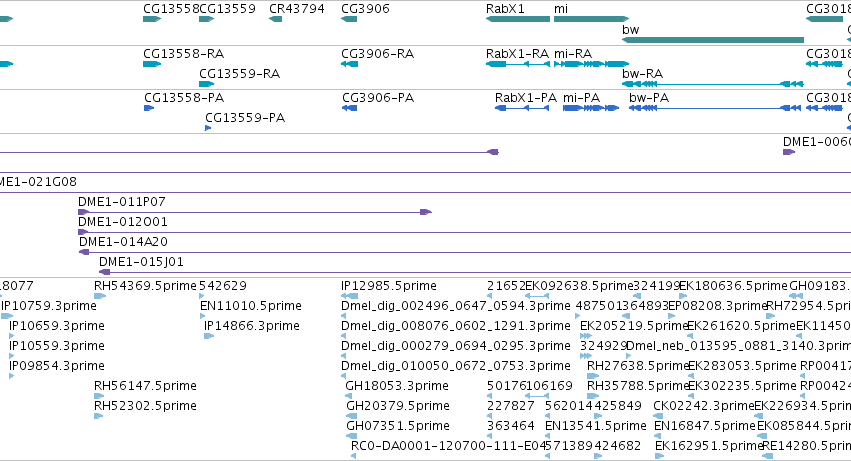Select the mi-PA coding feature
The width and height of the screenshot is (851, 461).
591,108
